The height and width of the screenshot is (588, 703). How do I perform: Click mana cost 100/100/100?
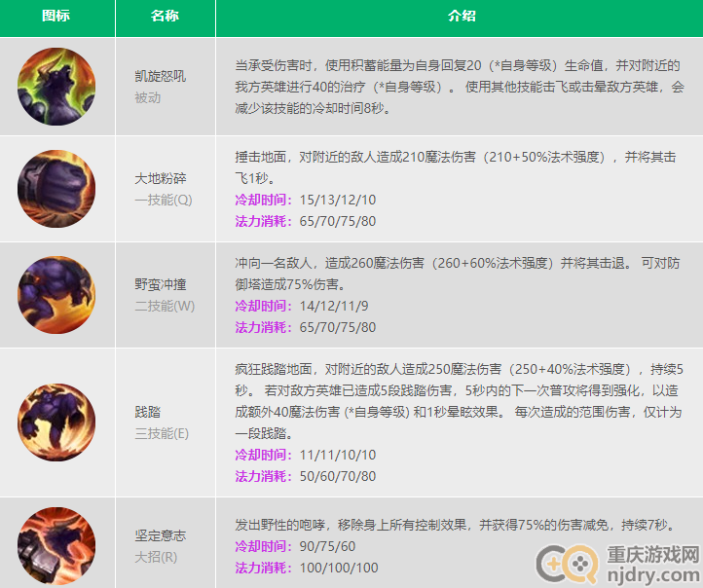coord(339,568)
